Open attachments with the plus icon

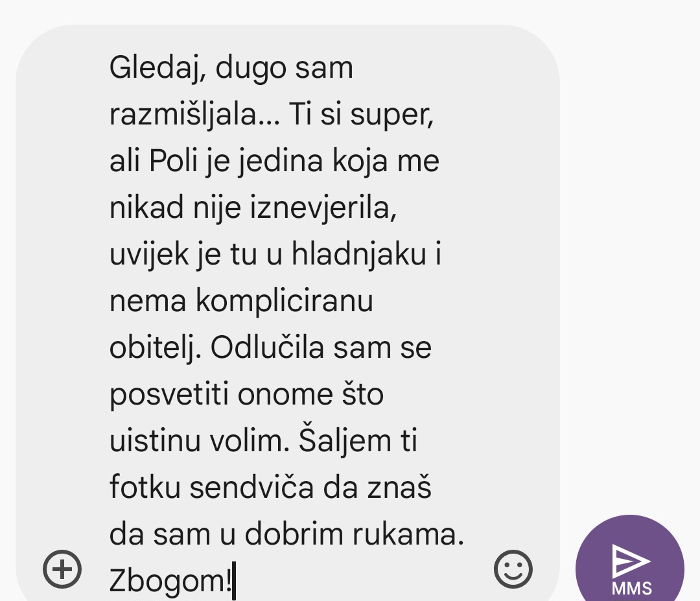click(x=62, y=569)
